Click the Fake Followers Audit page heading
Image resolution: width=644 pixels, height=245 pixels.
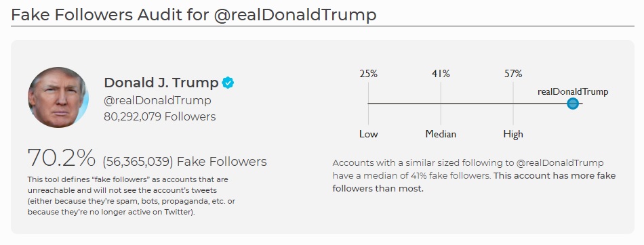[193, 15]
